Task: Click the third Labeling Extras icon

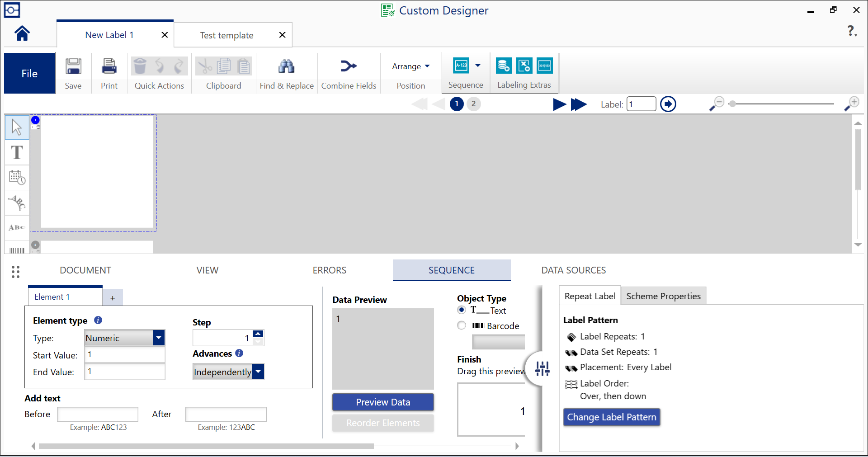Action: 544,66
